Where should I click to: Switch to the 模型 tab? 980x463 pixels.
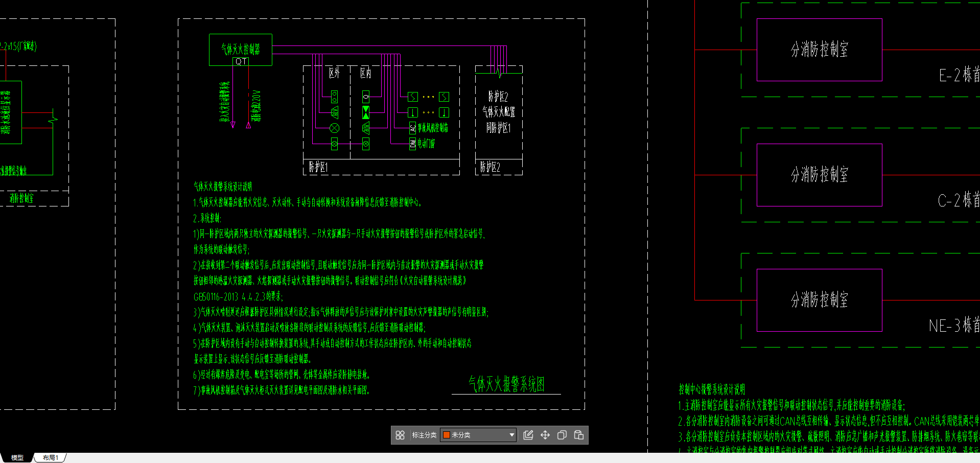pyautogui.click(x=17, y=457)
